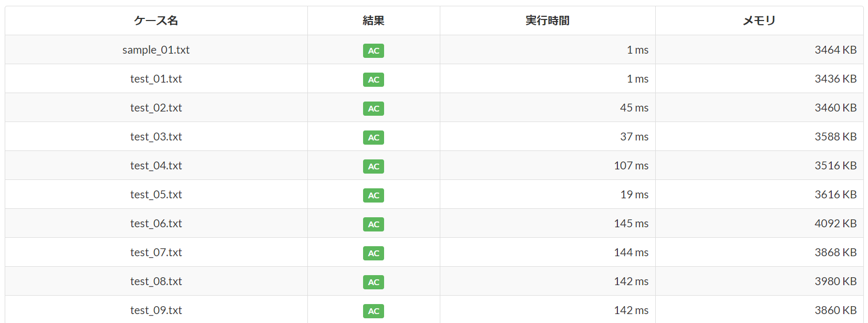
Task: Click the 144 ms execution time
Action: pos(631,253)
